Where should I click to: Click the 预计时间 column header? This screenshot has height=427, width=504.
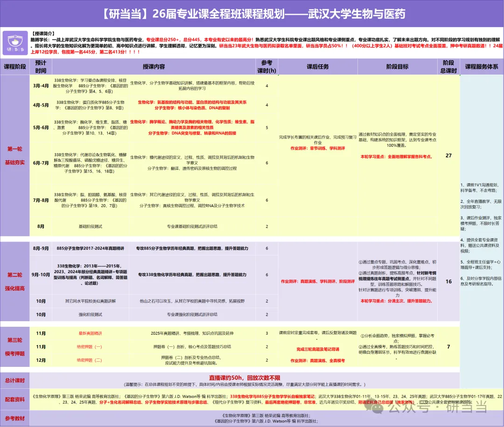[41, 67]
